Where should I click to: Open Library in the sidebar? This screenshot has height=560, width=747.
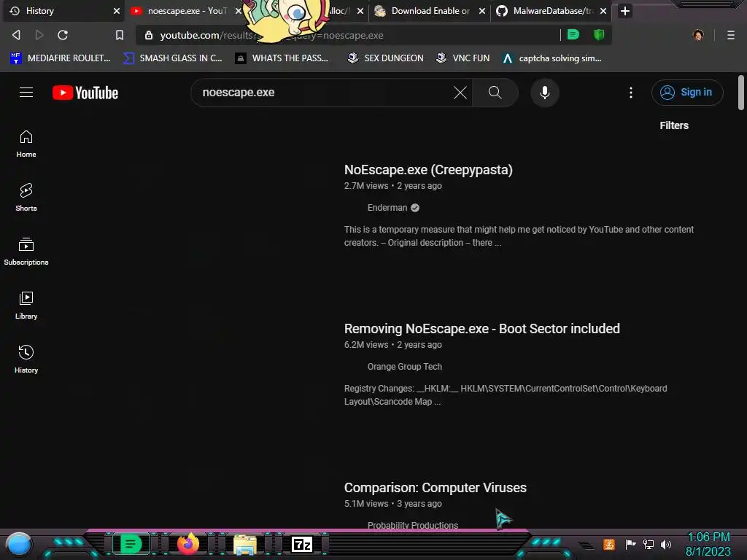pos(26,306)
